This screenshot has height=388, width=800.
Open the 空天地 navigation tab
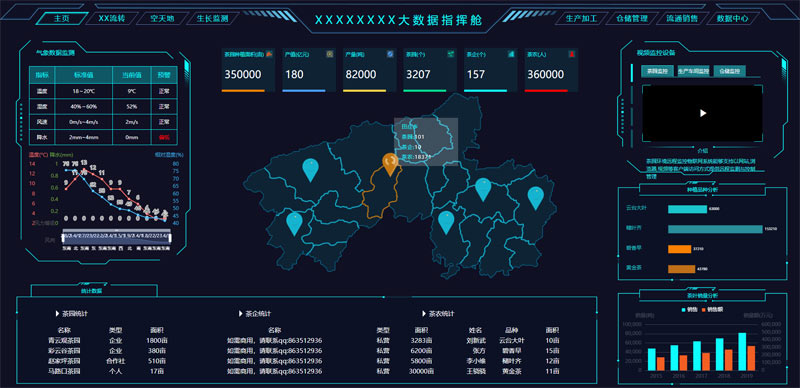162,18
